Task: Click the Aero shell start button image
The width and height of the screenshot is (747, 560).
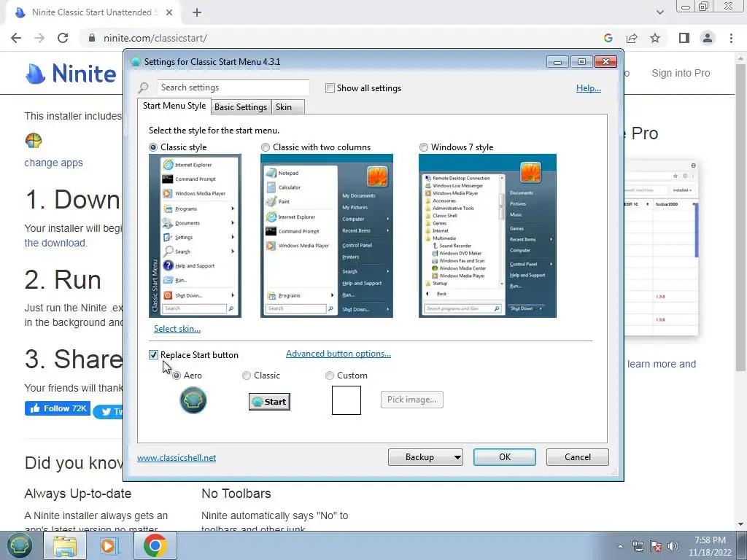Action: [193, 400]
